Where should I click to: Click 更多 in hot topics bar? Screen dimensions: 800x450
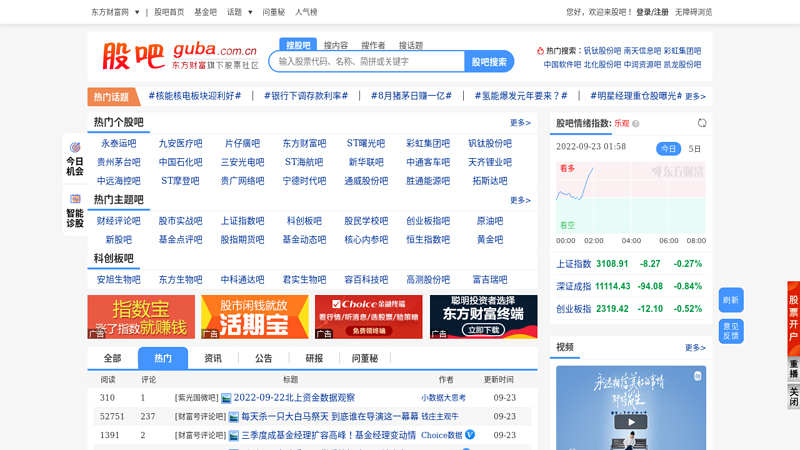695,96
